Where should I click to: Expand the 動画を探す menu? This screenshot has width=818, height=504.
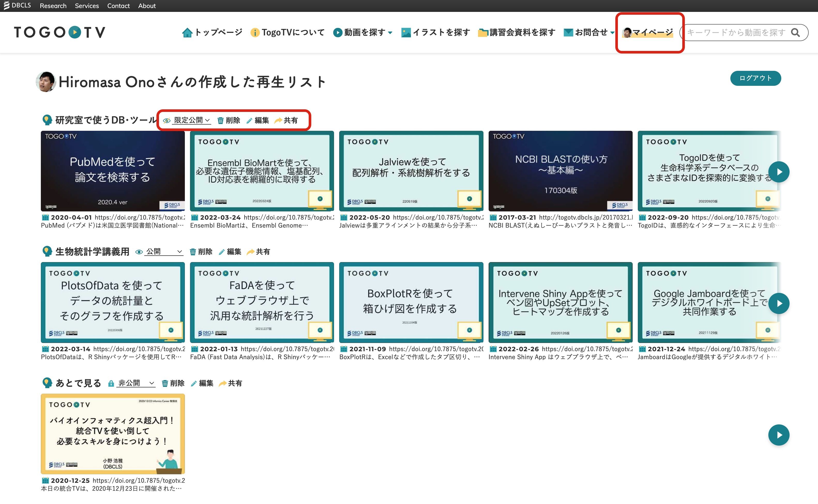tap(363, 33)
